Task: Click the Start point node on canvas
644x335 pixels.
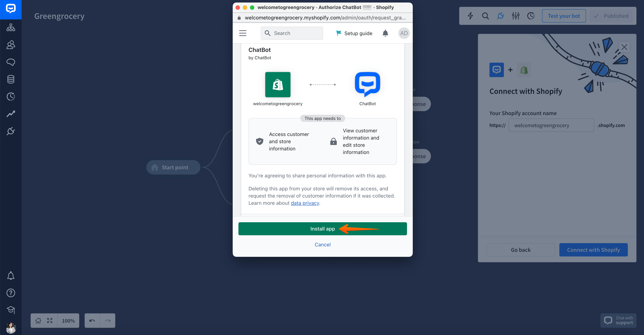Action: (x=173, y=167)
